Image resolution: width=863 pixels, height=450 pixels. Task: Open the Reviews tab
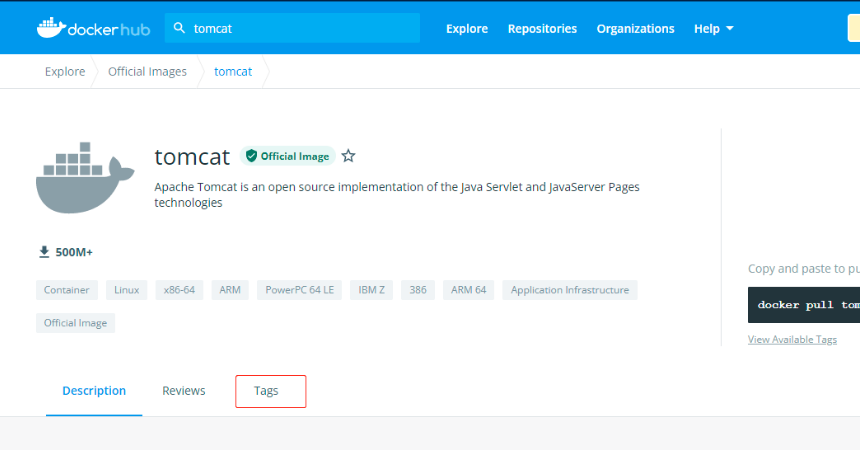tap(184, 391)
